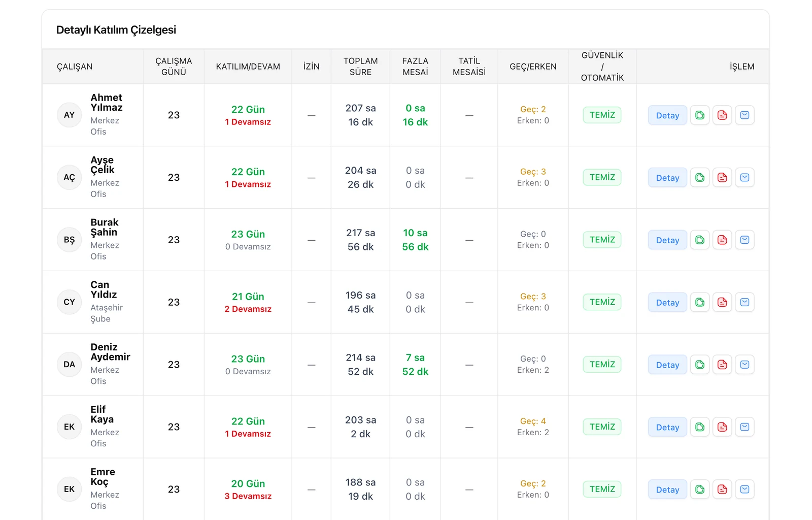Click the green export icon for Burak Şahin
This screenshot has height=520, width=812.
[x=700, y=240]
